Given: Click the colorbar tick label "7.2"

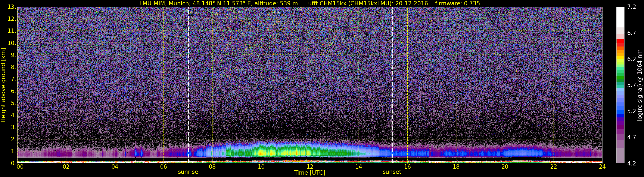Looking at the screenshot, I should [x=632, y=7].
